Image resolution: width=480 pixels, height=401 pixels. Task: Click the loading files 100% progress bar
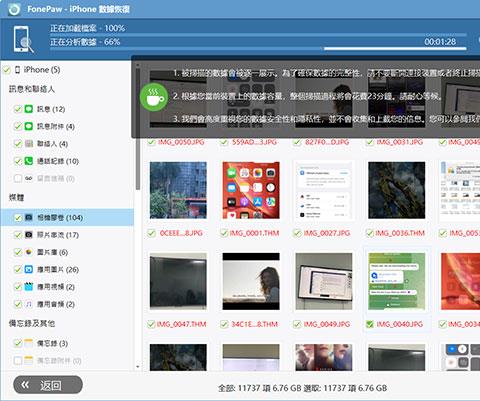(258, 34)
